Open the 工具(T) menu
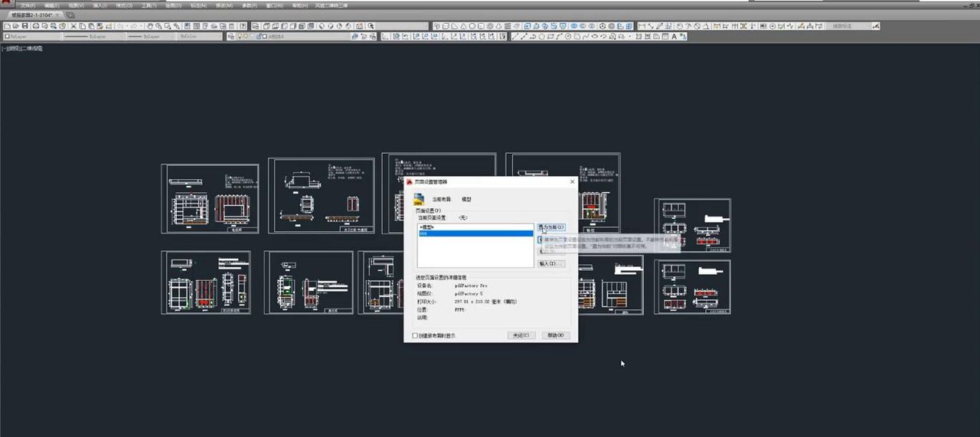The width and height of the screenshot is (980, 437). 148,5
